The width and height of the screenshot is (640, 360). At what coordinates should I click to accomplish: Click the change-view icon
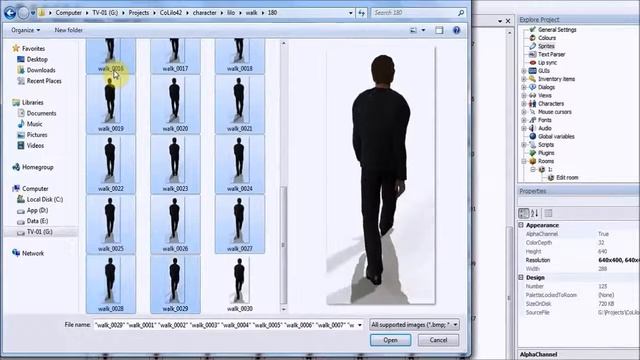point(413,30)
